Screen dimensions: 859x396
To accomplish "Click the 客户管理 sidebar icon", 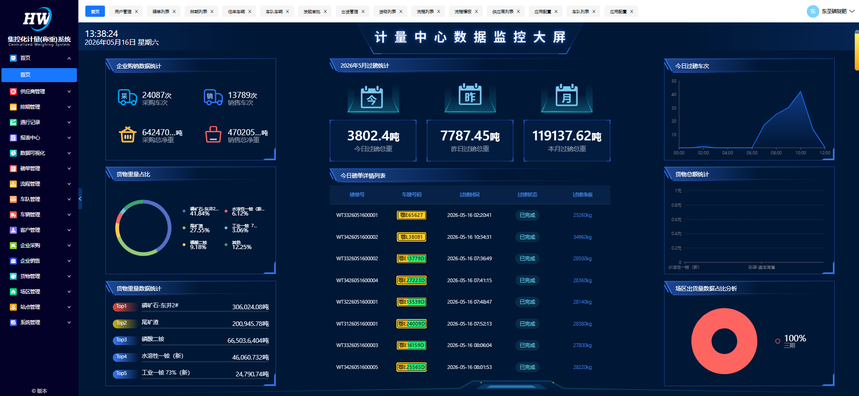I will [x=13, y=229].
